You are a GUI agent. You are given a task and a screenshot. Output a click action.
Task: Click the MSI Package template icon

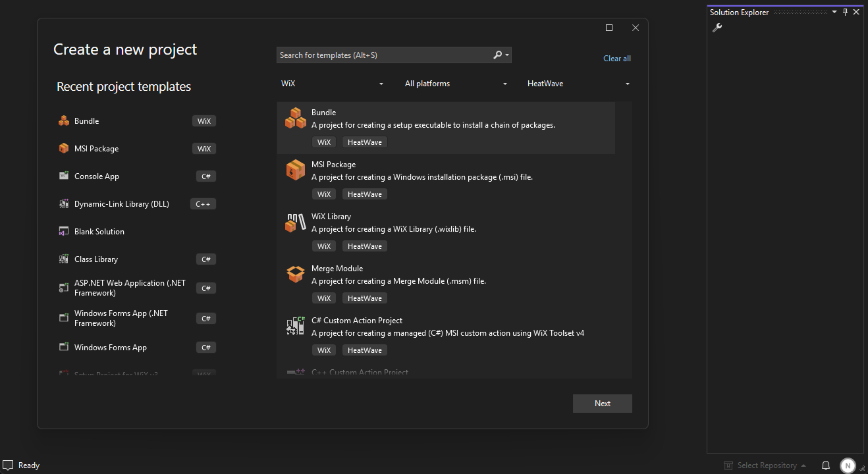pyautogui.click(x=295, y=170)
